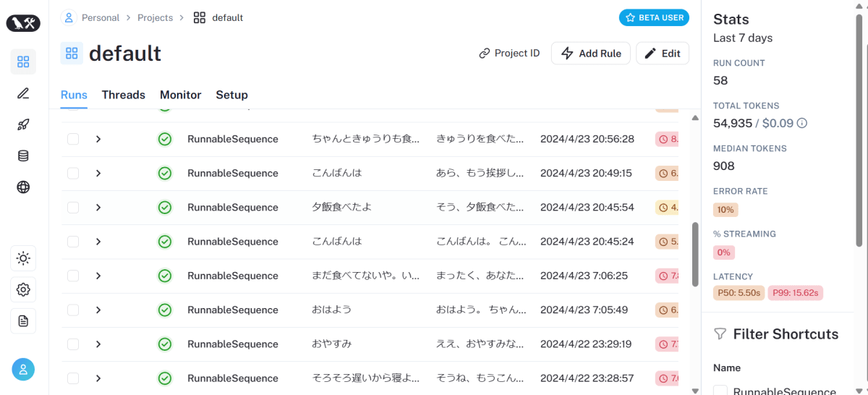
Task: Click the BETA USER badge
Action: (654, 17)
